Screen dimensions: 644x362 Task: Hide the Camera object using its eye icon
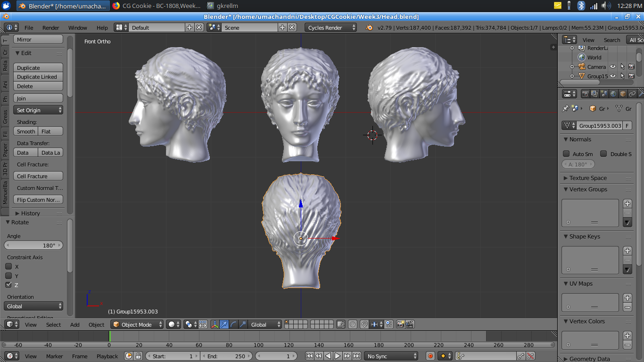pos(613,67)
